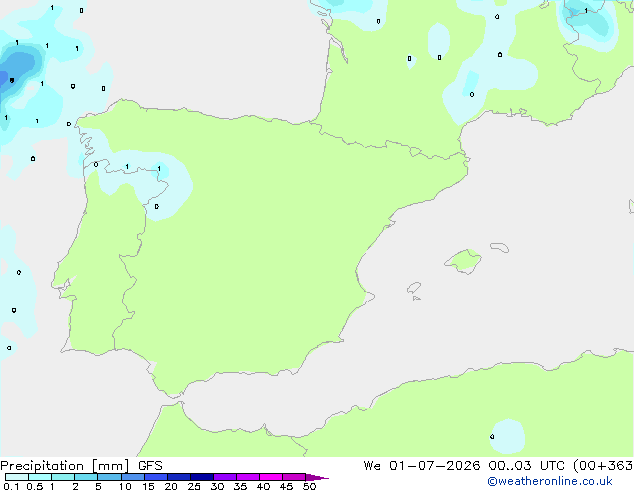Select the 30–35 mm purple swatch
Viewport: 634px width, 490px height.
coord(225,477)
